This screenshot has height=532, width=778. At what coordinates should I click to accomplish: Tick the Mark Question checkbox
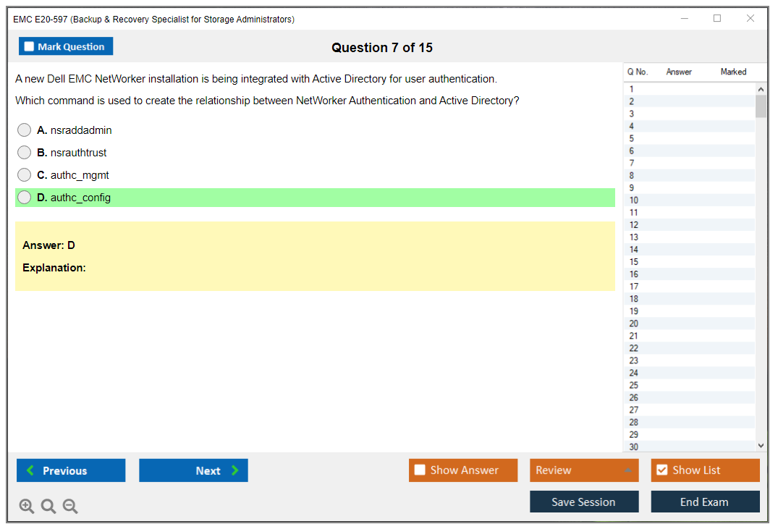tap(29, 47)
